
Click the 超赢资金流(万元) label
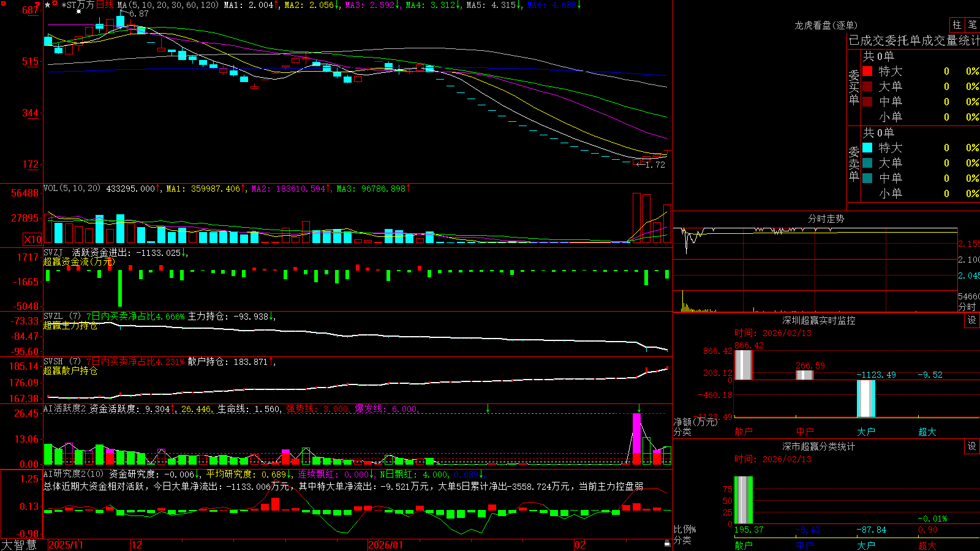tap(79, 261)
